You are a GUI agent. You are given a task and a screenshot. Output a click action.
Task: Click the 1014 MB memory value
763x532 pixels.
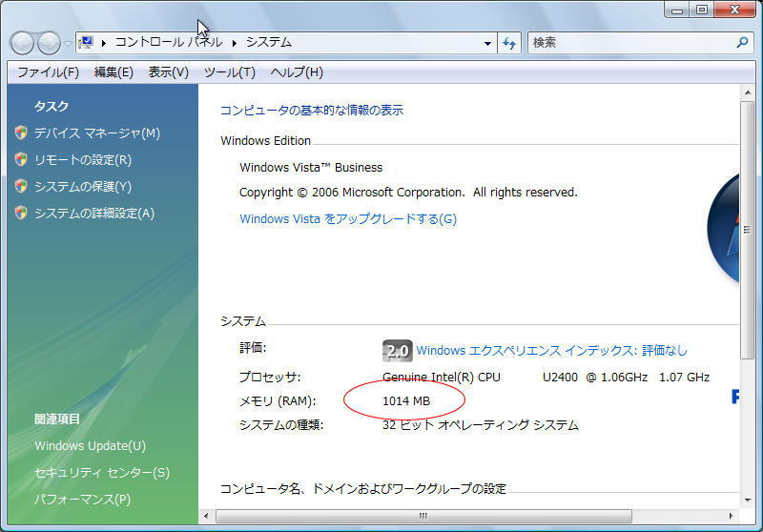[406, 401]
